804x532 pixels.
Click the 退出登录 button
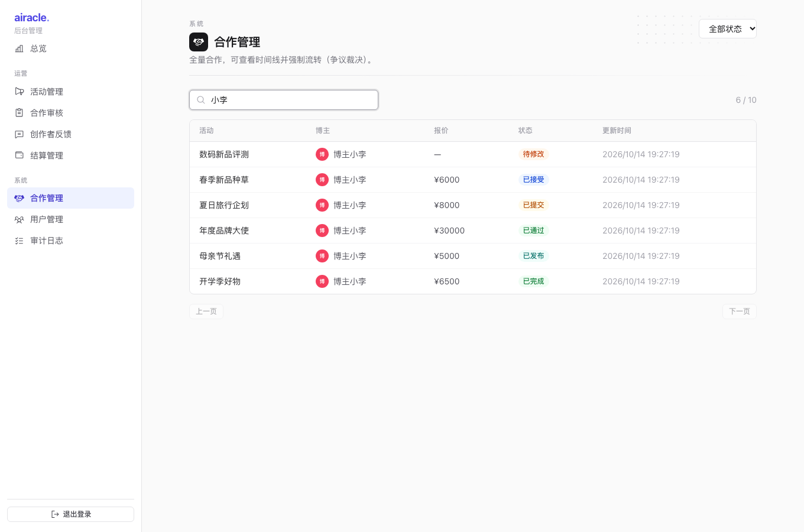(x=70, y=514)
